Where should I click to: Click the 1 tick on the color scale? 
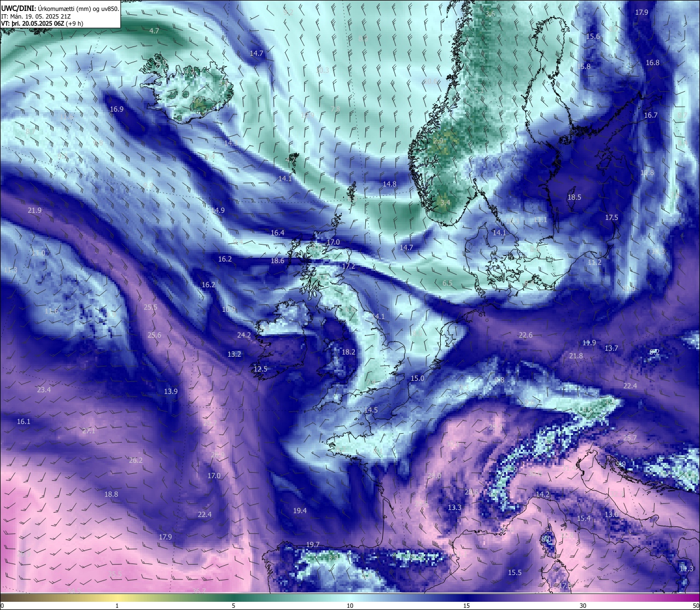coord(117,606)
